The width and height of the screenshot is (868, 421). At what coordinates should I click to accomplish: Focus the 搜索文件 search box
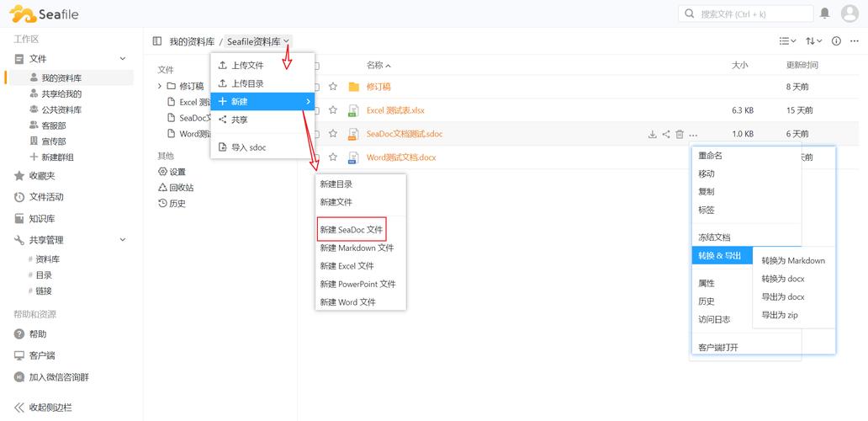coord(746,13)
